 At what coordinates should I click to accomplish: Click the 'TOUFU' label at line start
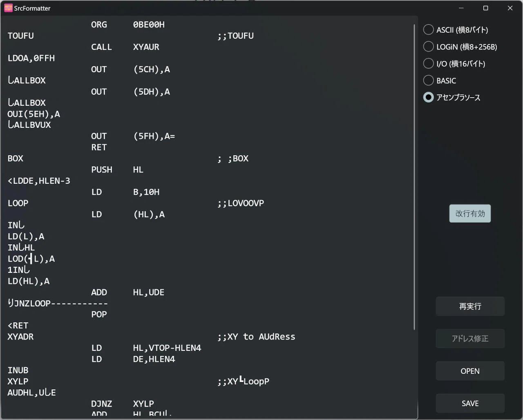pyautogui.click(x=20, y=36)
